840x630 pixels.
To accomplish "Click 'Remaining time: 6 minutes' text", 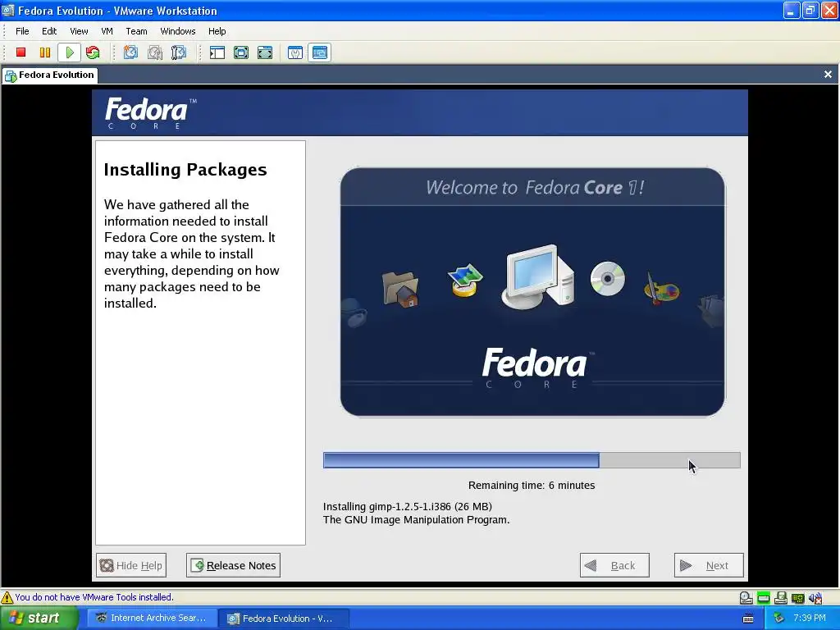I will tap(532, 486).
